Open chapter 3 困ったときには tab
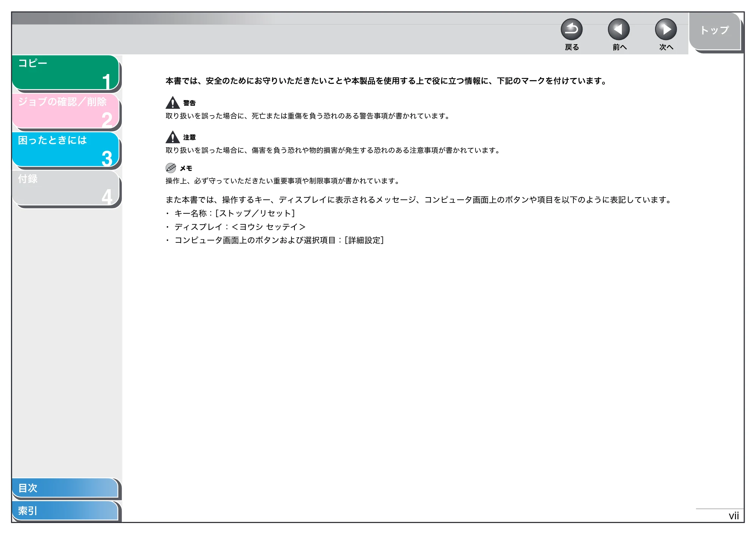The width and height of the screenshot is (756, 534). (x=66, y=150)
